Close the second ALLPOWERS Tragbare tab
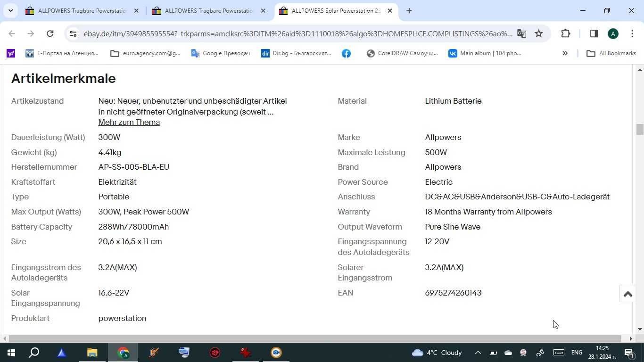This screenshot has width=644, height=362. [x=263, y=11]
